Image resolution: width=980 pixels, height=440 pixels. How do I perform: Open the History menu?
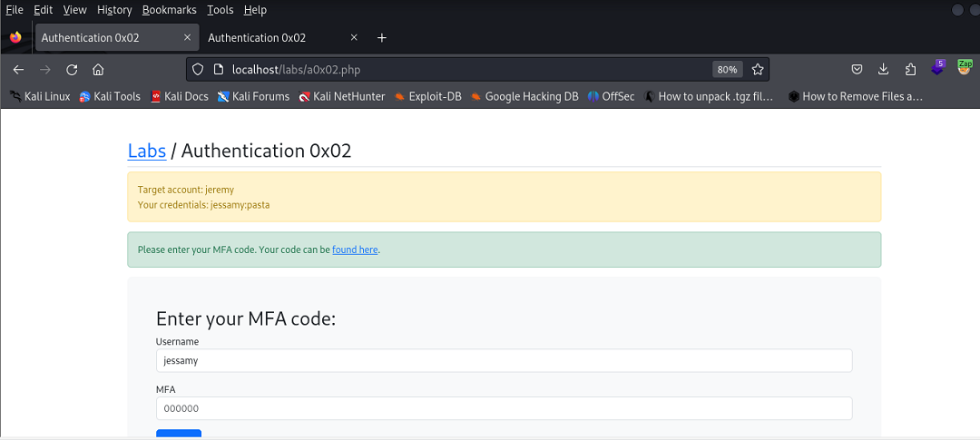[x=114, y=10]
